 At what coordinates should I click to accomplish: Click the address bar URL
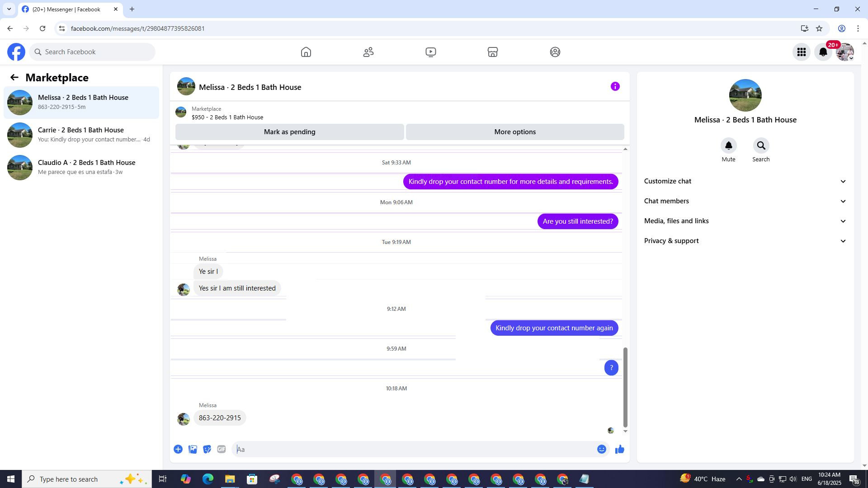pyautogui.click(x=138, y=28)
